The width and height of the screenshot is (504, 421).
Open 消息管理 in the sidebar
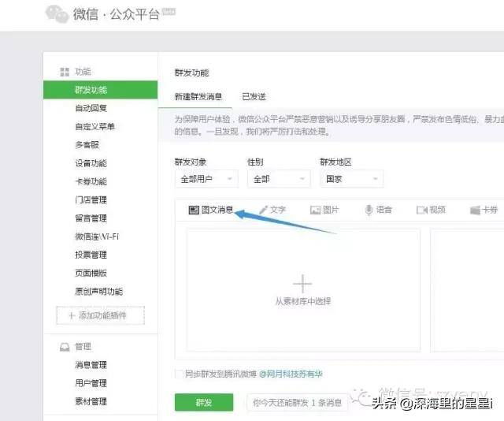click(x=91, y=365)
